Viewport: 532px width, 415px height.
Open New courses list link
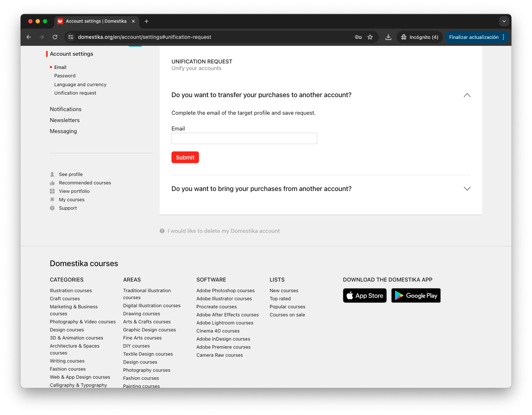point(284,291)
